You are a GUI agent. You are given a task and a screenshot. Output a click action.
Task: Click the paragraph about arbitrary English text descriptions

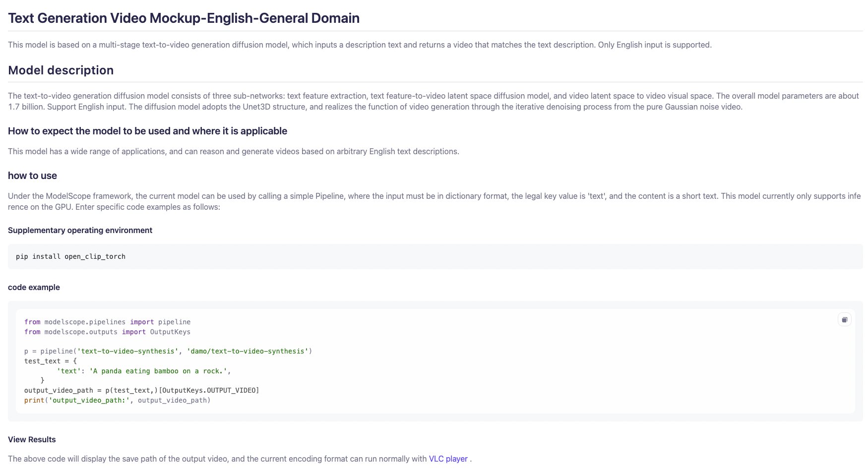(233, 151)
